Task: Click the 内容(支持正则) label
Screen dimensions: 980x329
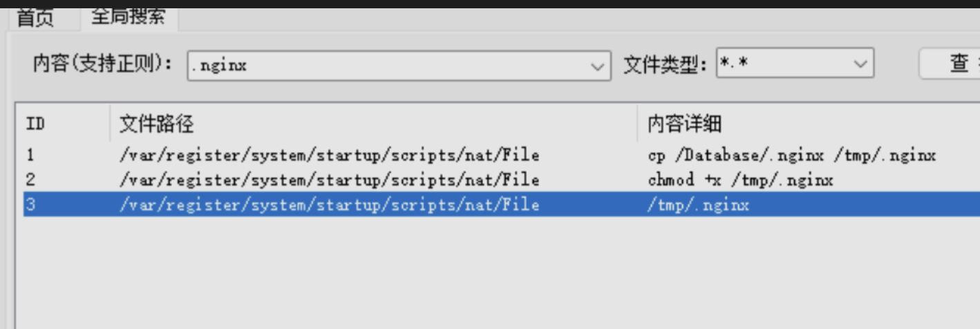Action: pyautogui.click(x=102, y=65)
